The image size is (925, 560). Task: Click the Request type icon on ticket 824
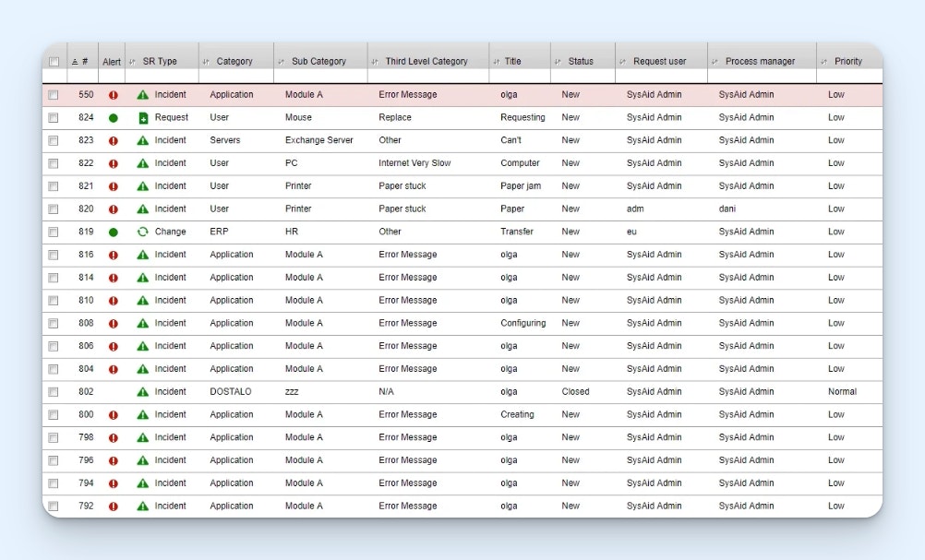[x=143, y=118]
